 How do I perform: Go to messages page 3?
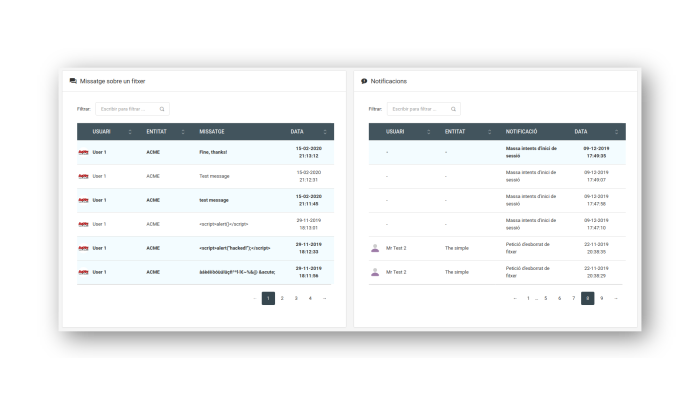[296, 298]
